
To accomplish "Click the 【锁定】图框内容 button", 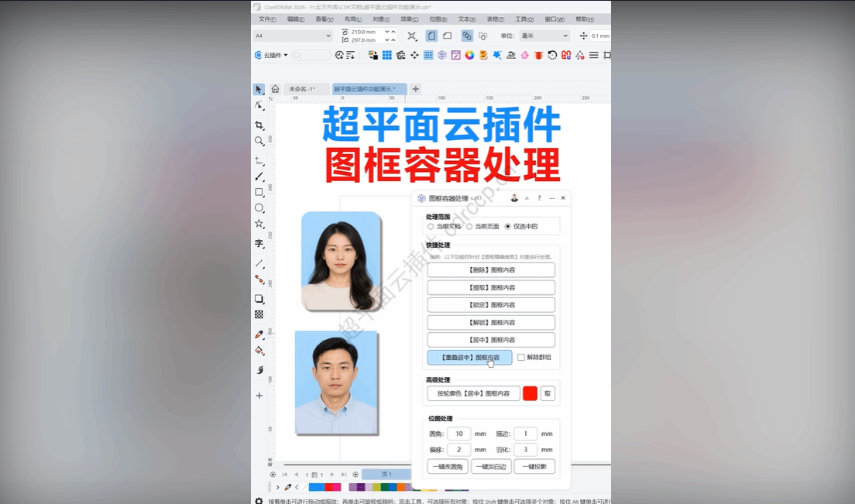I will (x=491, y=304).
